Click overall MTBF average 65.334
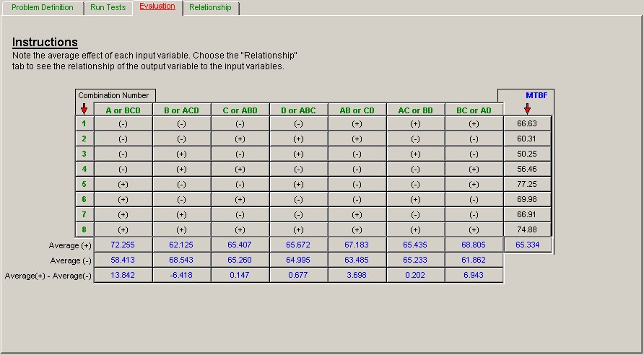 click(527, 245)
